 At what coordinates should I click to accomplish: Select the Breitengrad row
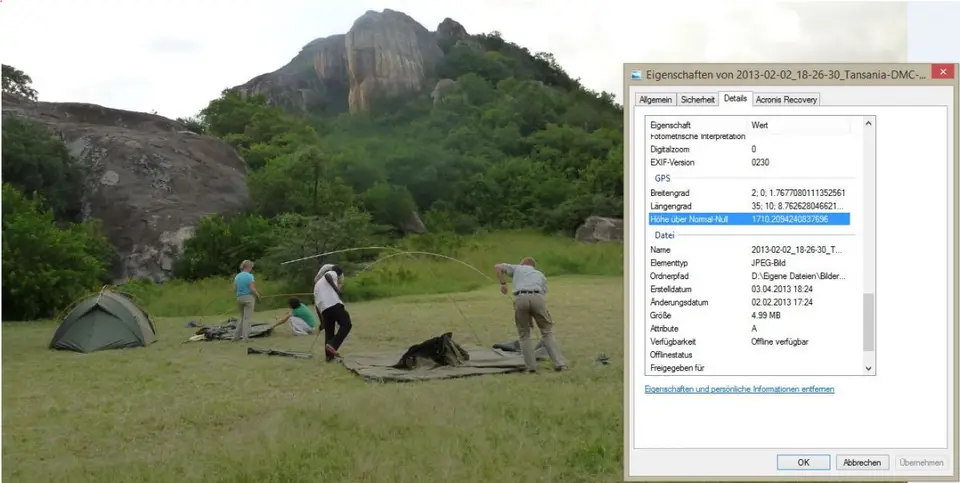click(749, 193)
